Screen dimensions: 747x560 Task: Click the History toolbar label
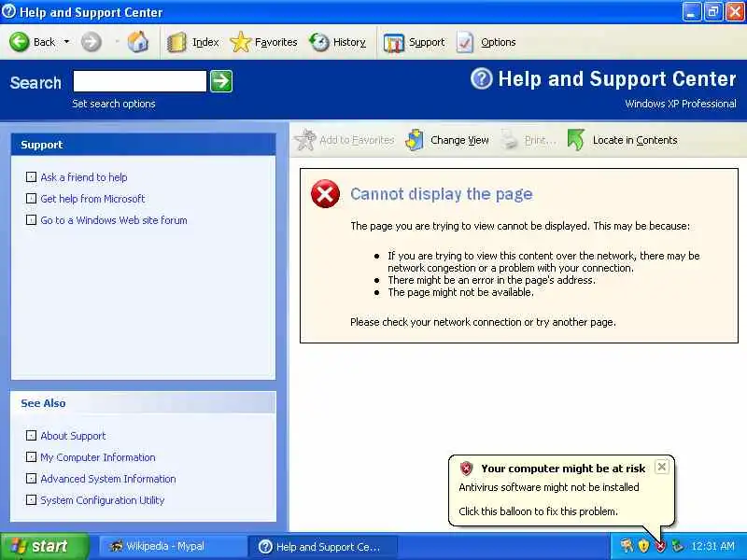349,42
